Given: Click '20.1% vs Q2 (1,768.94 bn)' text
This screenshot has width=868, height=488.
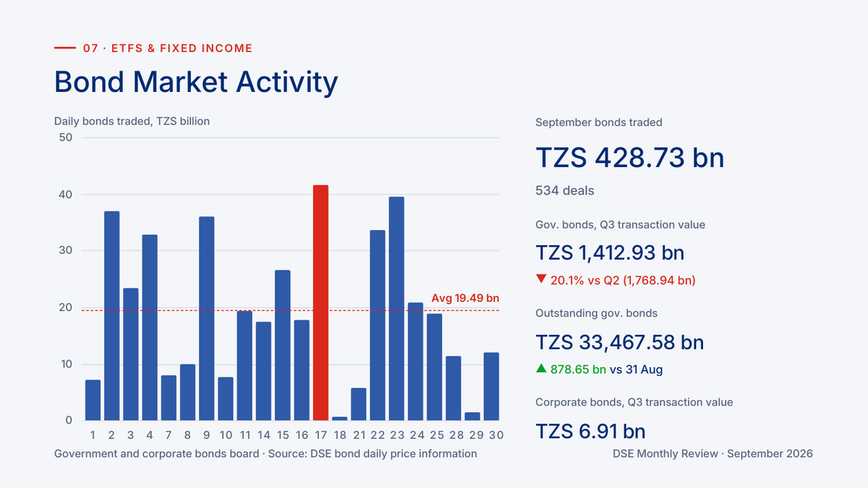Looking at the screenshot, I should tap(623, 280).
